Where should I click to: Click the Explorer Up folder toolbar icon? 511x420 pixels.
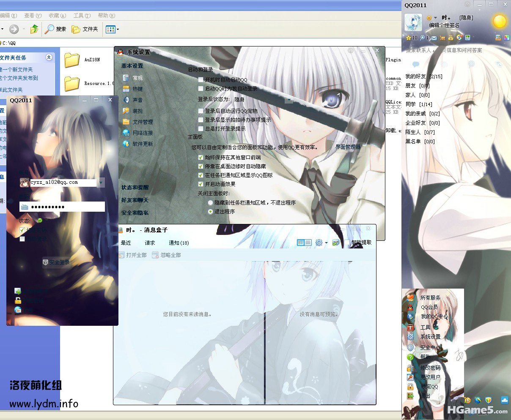pos(34,29)
